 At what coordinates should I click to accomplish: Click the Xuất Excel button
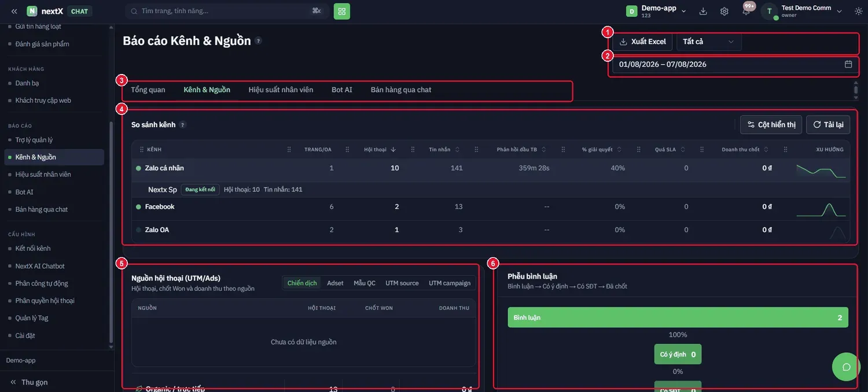(x=642, y=42)
